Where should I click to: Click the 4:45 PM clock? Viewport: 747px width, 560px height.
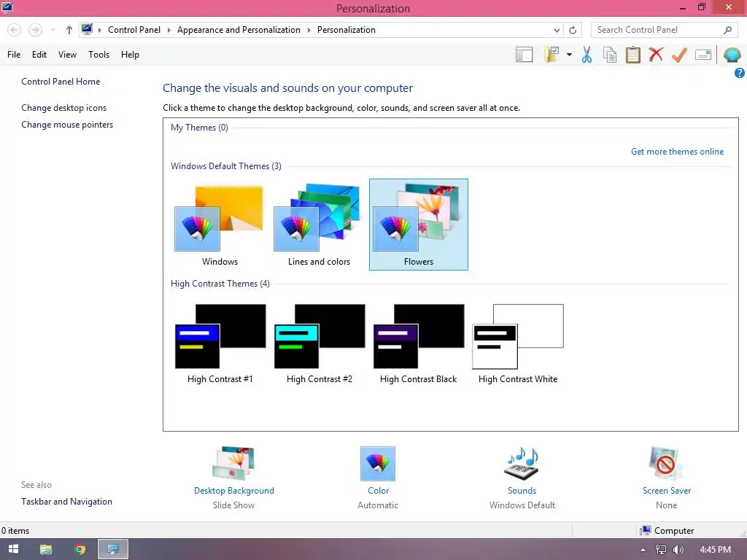pos(715,550)
